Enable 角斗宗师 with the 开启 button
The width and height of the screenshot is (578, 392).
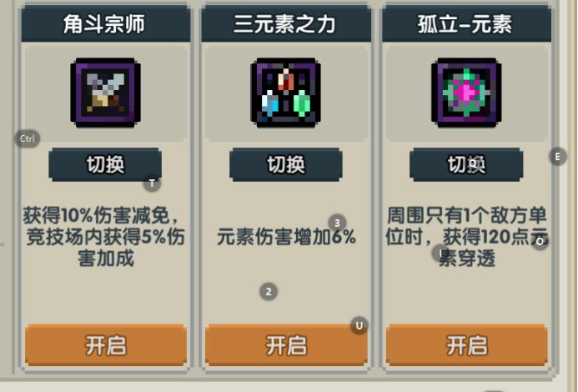tap(106, 345)
